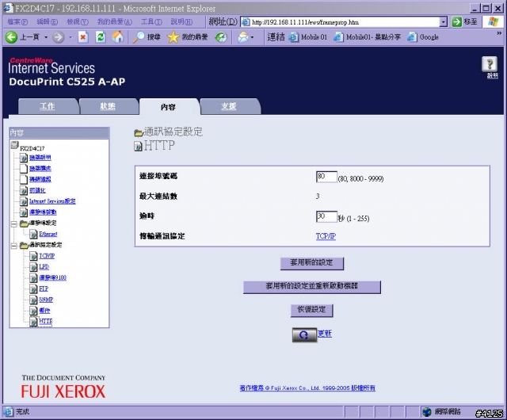Click 套用新的設定並重新啟動機器 button
This screenshot has height=420, width=507.
point(311,287)
